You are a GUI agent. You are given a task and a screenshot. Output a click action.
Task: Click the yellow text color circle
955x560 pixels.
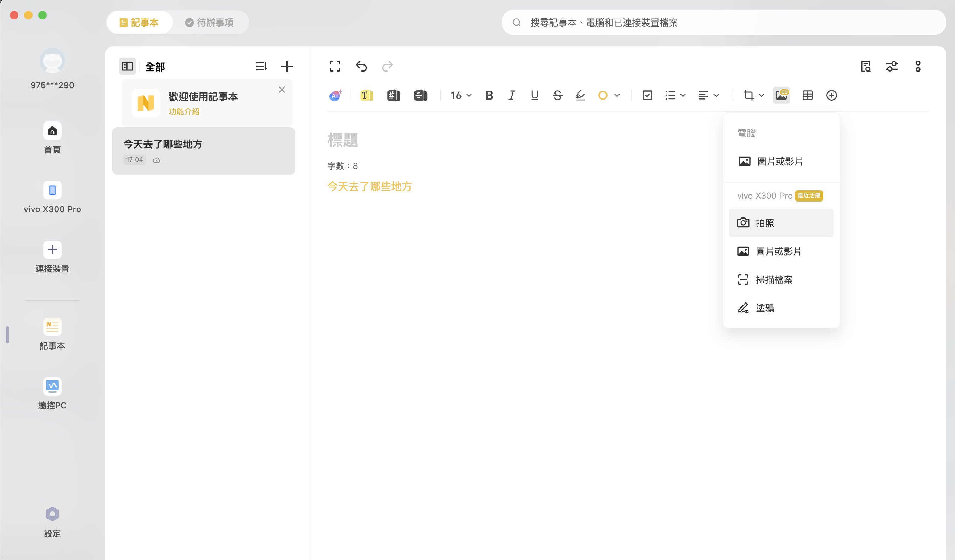603,96
